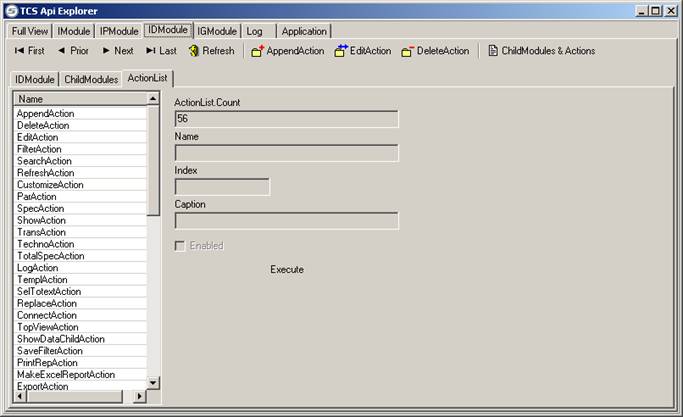Switch to the Full View tab
The height and width of the screenshot is (417, 683).
tap(30, 31)
